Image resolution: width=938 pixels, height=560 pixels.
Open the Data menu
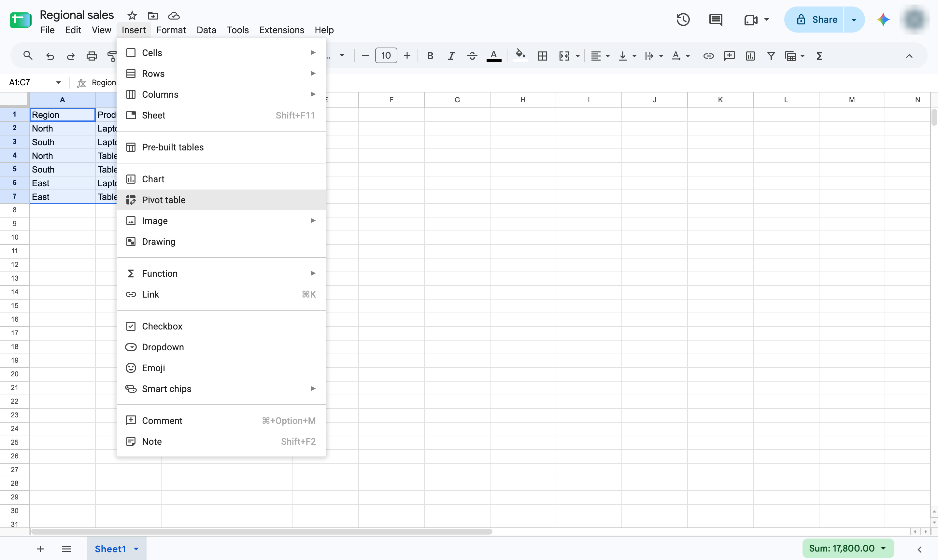(206, 30)
